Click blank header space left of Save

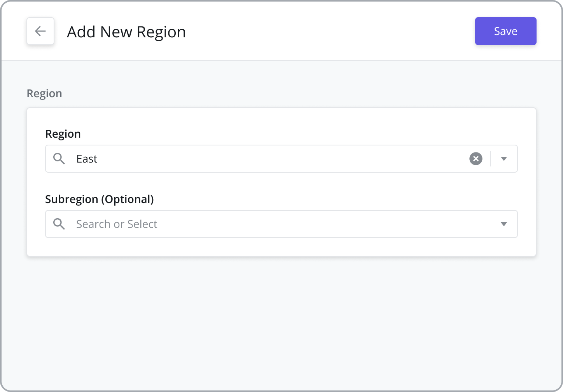click(x=330, y=31)
